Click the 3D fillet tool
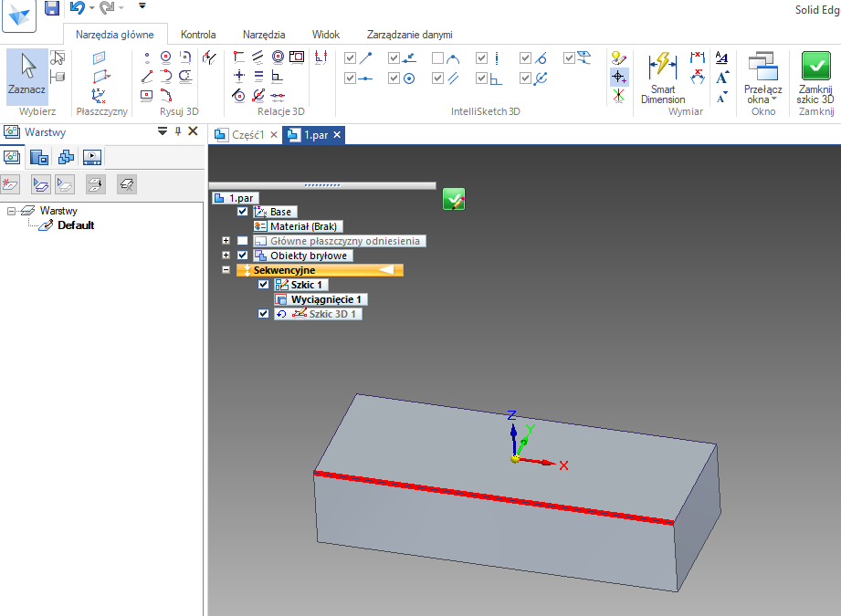The image size is (841, 616). point(185,57)
